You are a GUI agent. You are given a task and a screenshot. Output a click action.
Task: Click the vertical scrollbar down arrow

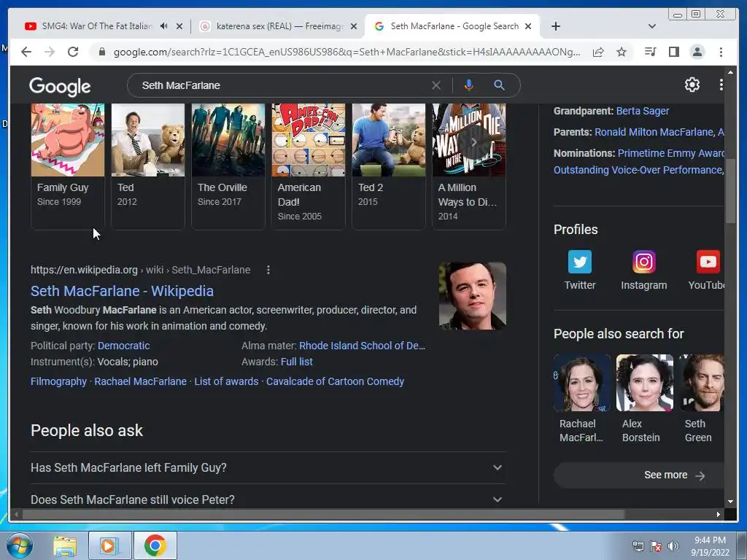point(730,502)
